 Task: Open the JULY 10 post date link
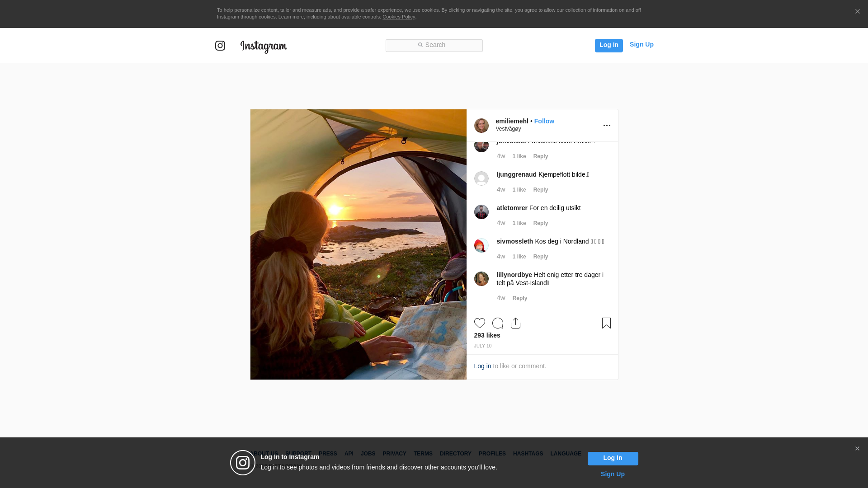pyautogui.click(x=482, y=346)
